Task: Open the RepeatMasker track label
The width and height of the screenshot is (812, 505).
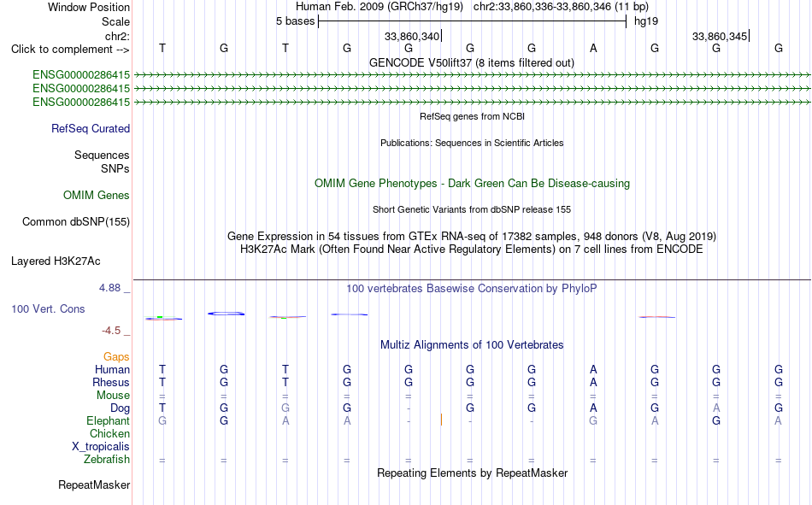Action: tap(94, 484)
